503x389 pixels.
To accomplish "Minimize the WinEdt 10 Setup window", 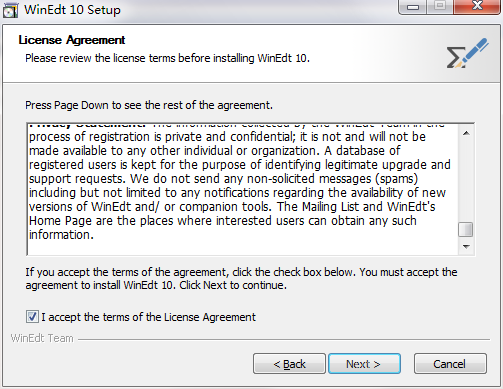I will tap(413, 7).
